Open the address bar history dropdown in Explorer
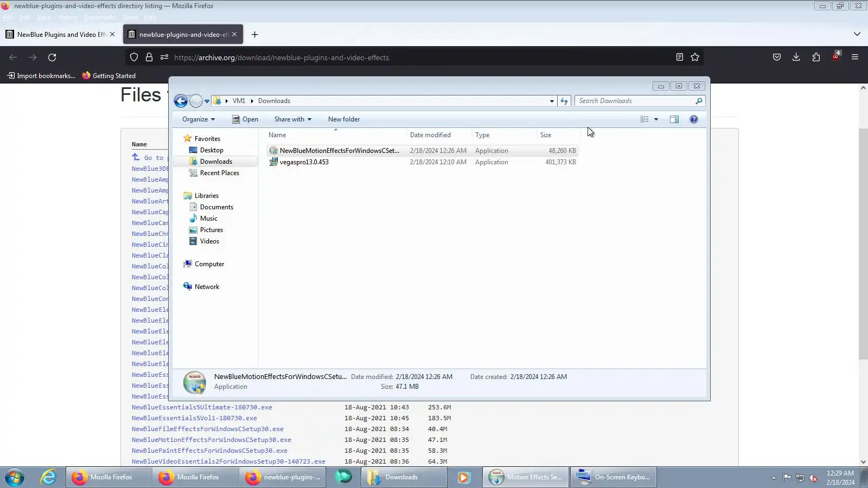This screenshot has height=488, width=868. click(552, 101)
